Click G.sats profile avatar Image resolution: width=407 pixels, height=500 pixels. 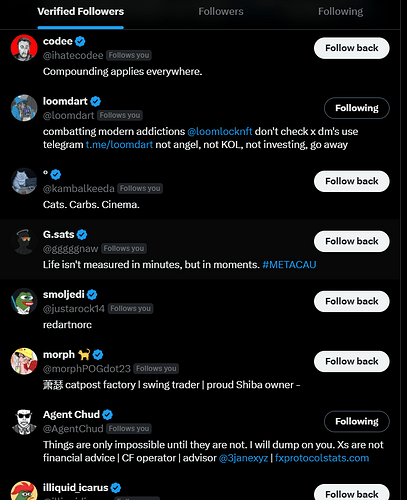click(x=24, y=241)
